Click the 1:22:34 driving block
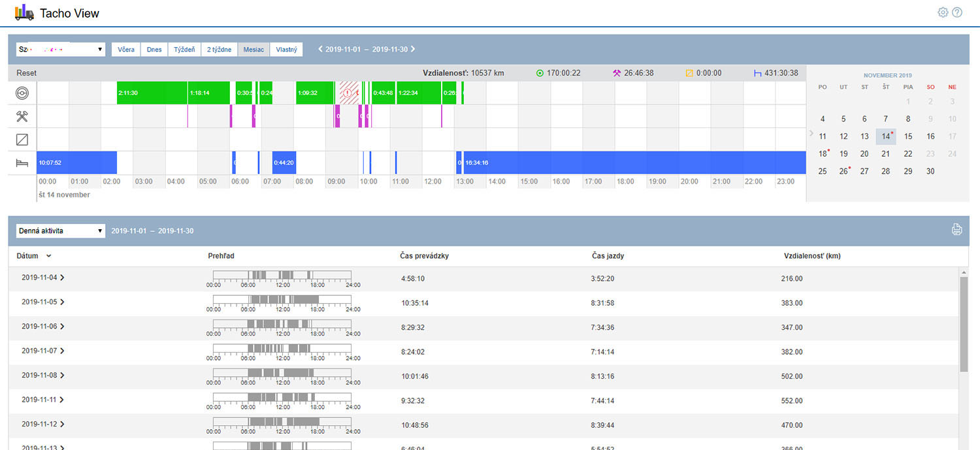The height and width of the screenshot is (450, 980). click(418, 93)
